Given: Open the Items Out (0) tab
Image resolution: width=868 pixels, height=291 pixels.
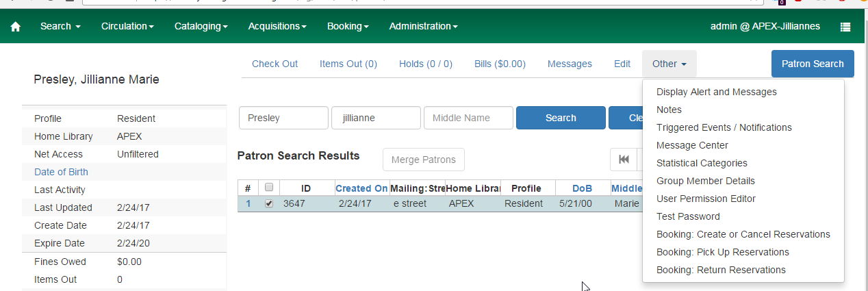Looking at the screenshot, I should click(x=348, y=64).
